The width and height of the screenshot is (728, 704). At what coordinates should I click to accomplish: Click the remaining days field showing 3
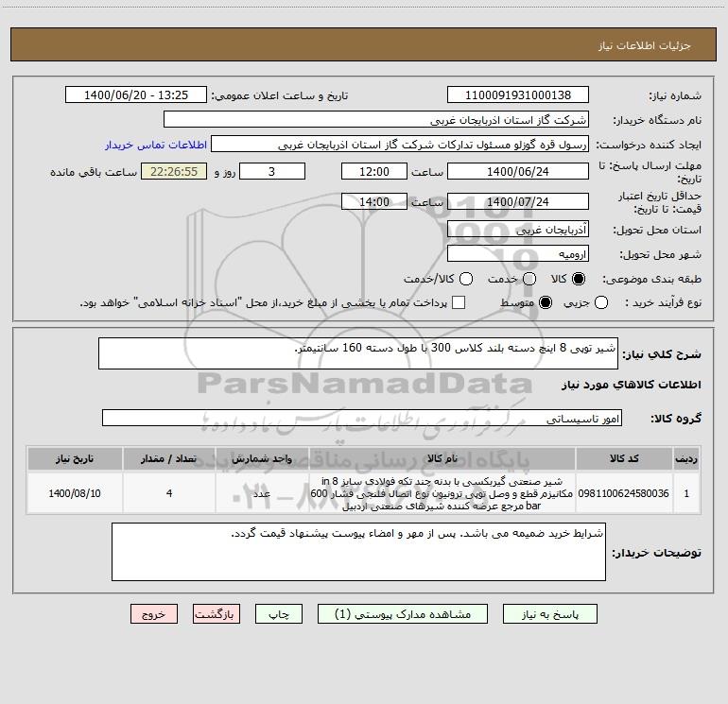272,171
